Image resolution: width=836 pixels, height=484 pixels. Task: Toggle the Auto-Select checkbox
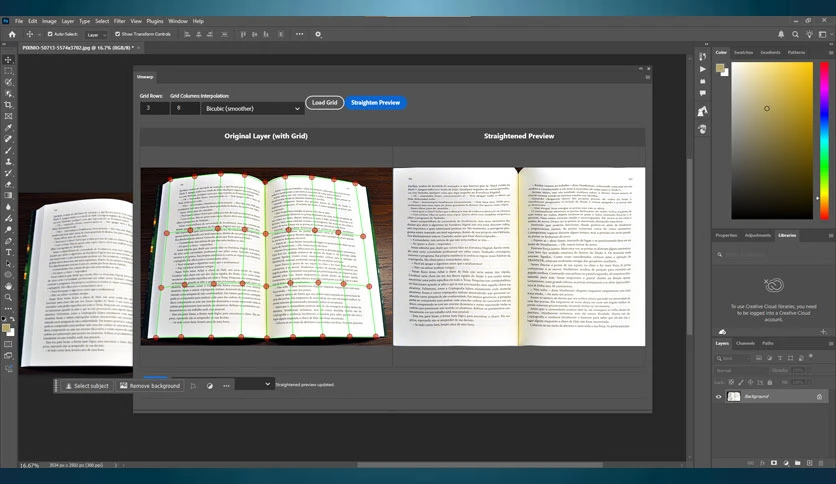pos(50,34)
